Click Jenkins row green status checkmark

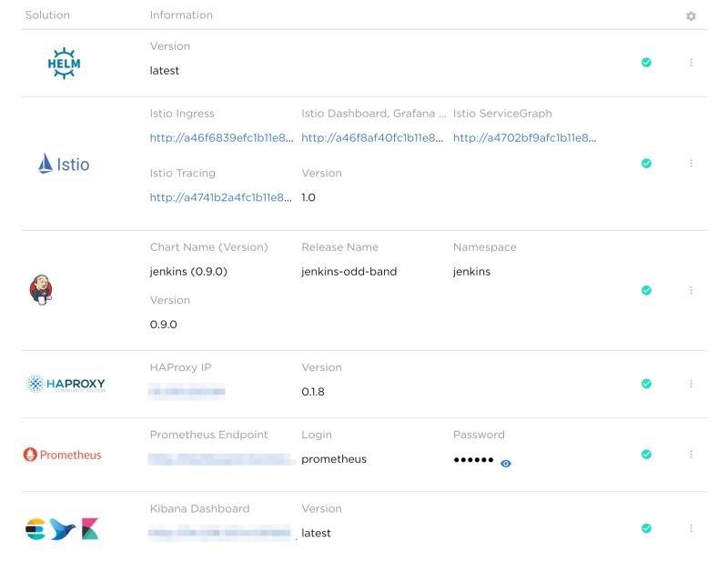pyautogui.click(x=646, y=290)
